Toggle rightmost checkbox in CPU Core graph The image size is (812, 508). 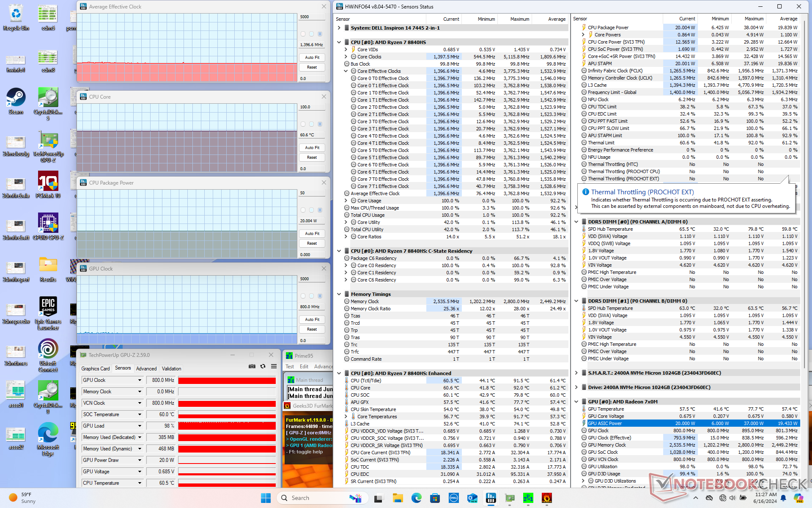tap(320, 124)
